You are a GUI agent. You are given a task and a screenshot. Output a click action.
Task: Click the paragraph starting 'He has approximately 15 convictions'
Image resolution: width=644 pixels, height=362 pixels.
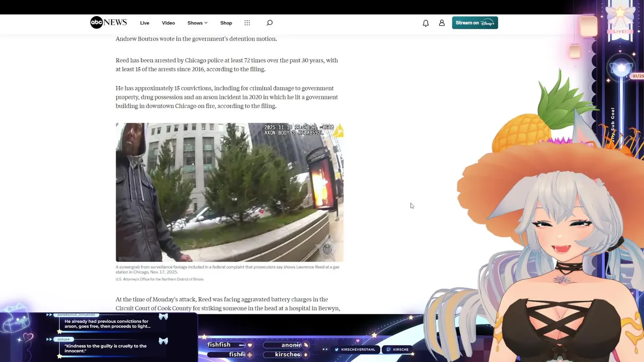[227, 97]
